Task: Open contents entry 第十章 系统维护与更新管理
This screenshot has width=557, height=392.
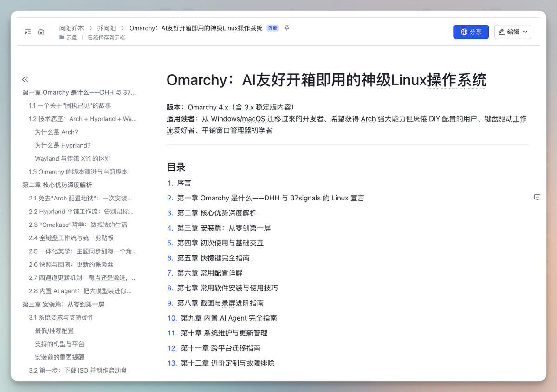Action: coord(224,333)
